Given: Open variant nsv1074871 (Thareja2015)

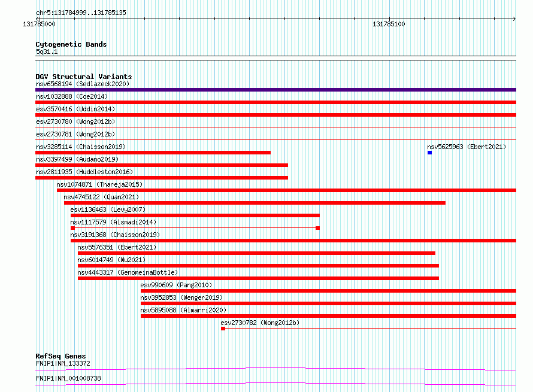Looking at the screenshot, I should (x=99, y=184).
